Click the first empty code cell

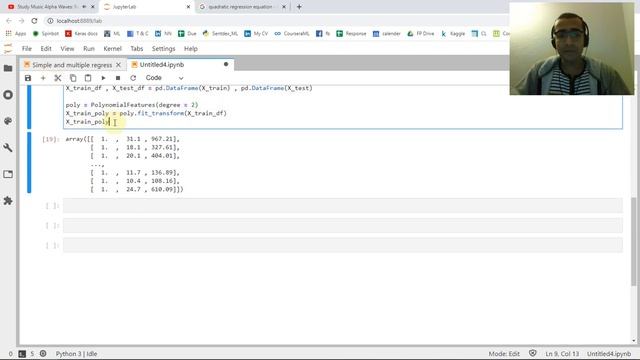tap(343, 206)
